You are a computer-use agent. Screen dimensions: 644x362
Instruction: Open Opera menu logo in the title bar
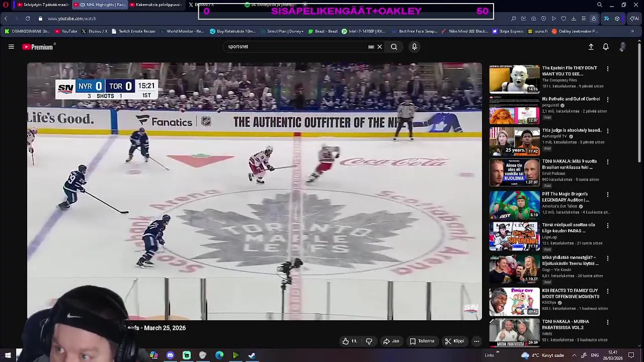5,5
